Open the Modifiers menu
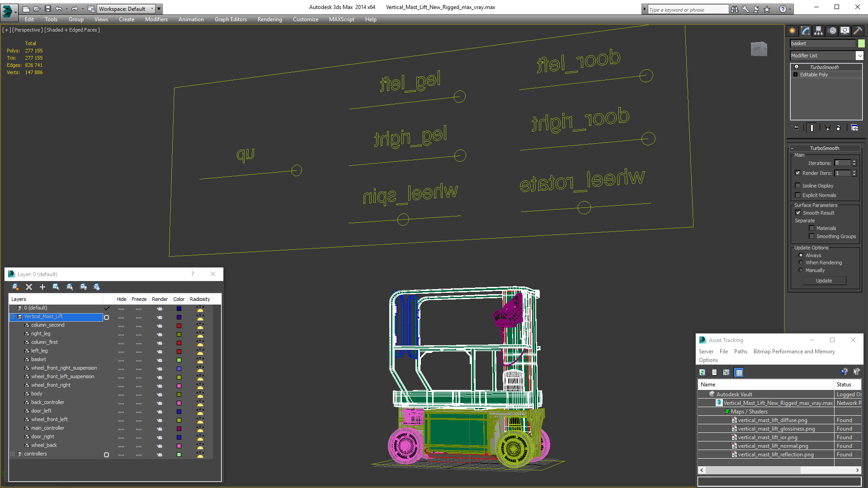This screenshot has width=868, height=488. click(x=156, y=19)
